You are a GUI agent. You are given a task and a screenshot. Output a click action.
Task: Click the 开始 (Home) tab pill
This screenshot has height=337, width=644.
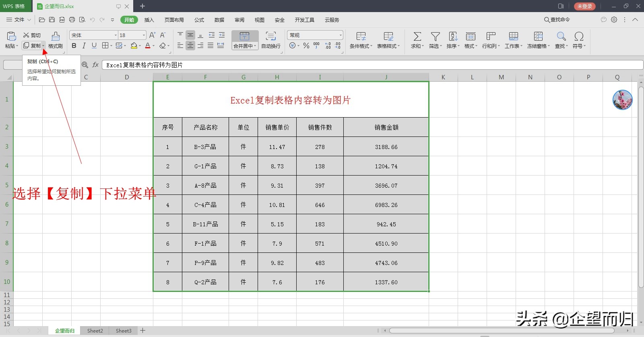(x=129, y=20)
